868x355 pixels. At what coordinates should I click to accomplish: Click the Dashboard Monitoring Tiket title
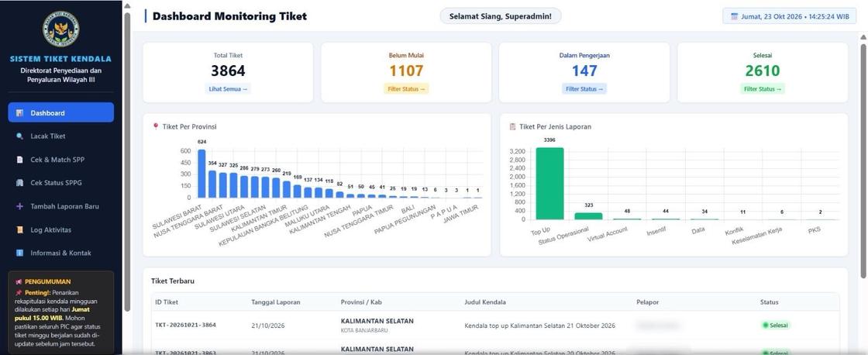tap(229, 16)
